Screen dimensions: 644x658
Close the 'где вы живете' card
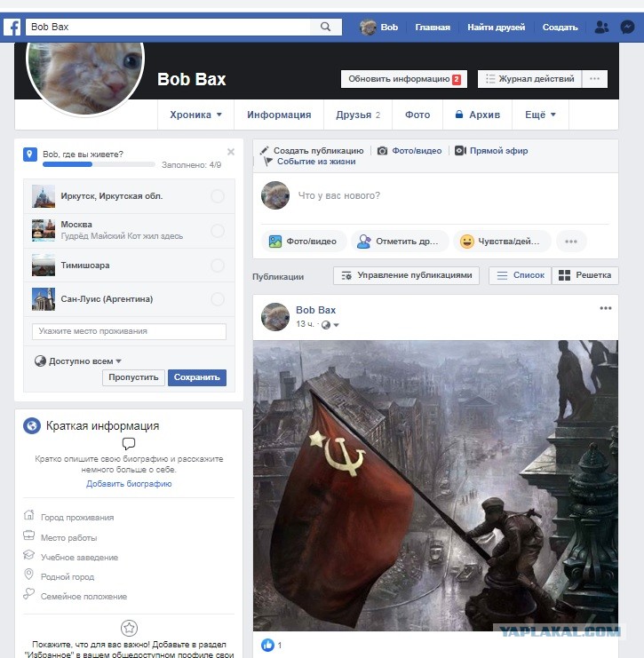click(230, 152)
